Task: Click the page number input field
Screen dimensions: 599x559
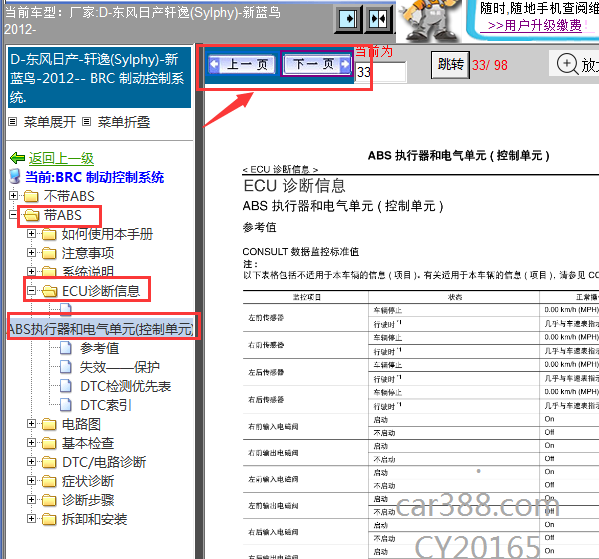Action: 380,72
